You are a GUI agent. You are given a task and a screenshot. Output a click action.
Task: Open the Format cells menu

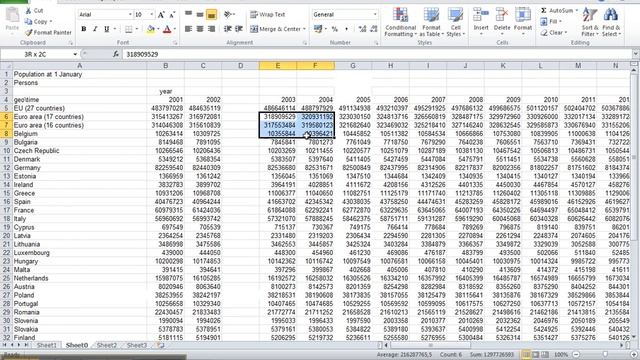click(x=522, y=21)
